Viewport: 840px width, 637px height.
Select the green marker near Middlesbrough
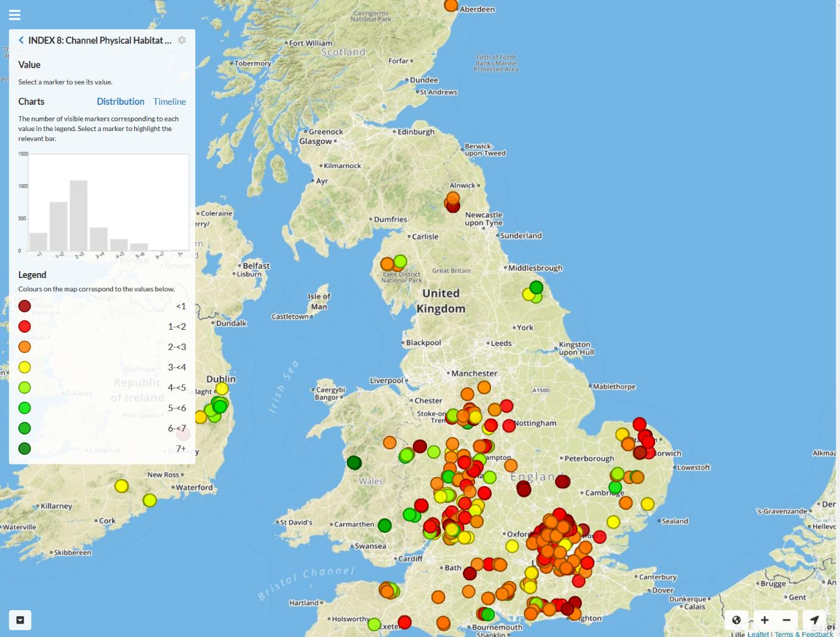click(536, 286)
